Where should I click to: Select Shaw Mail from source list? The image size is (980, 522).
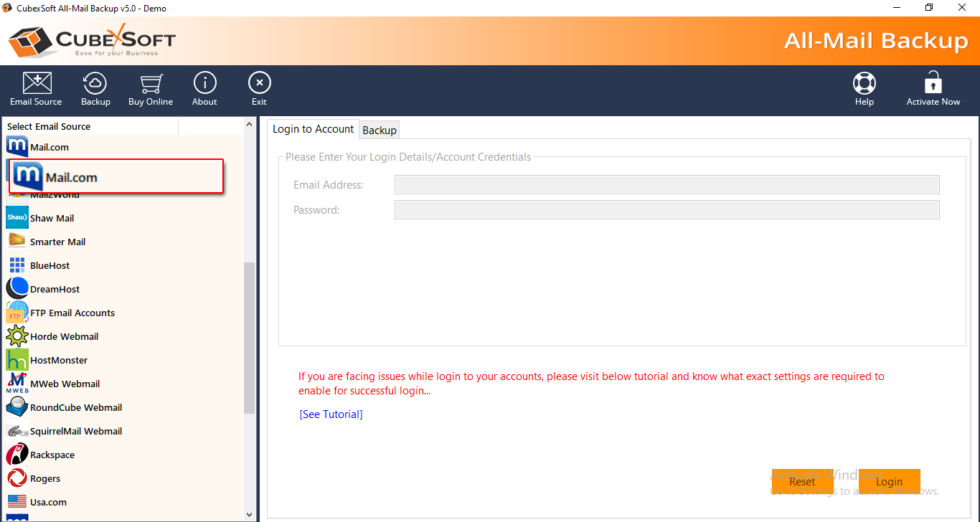[x=52, y=218]
